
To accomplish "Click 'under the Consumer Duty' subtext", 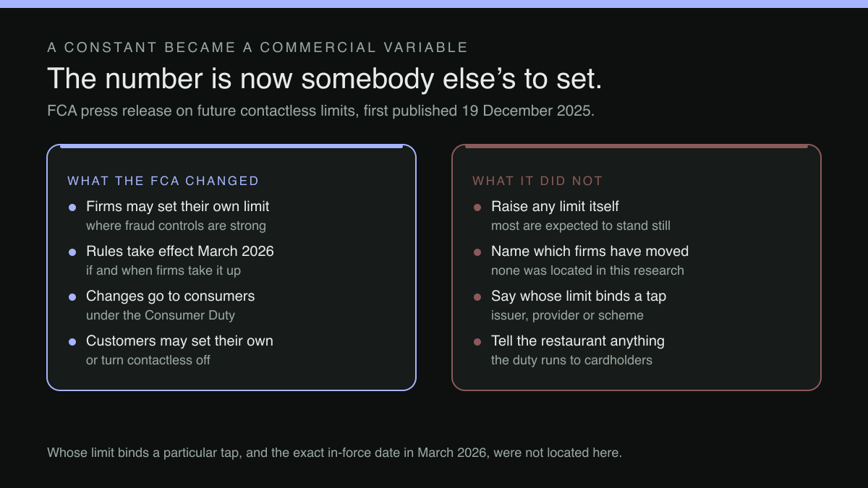I will click(x=161, y=315).
